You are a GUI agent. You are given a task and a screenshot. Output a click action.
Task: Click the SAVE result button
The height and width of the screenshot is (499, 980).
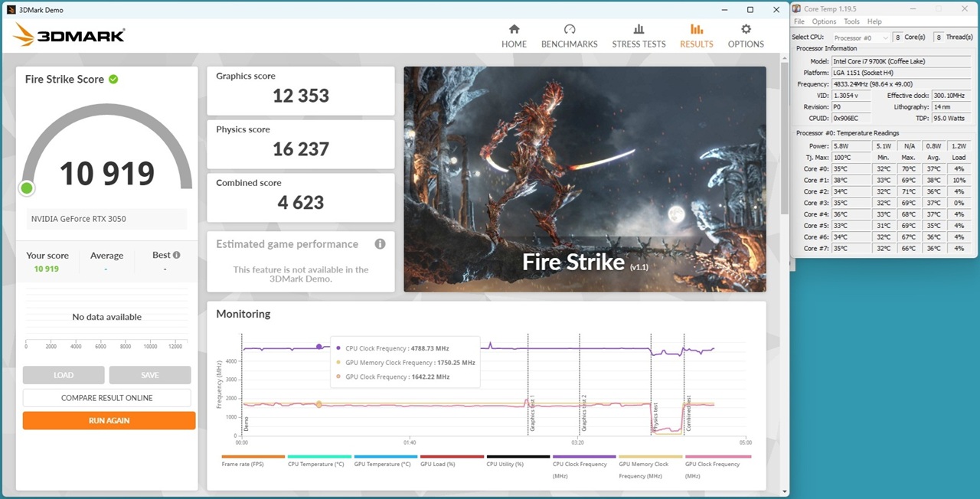[x=150, y=375]
